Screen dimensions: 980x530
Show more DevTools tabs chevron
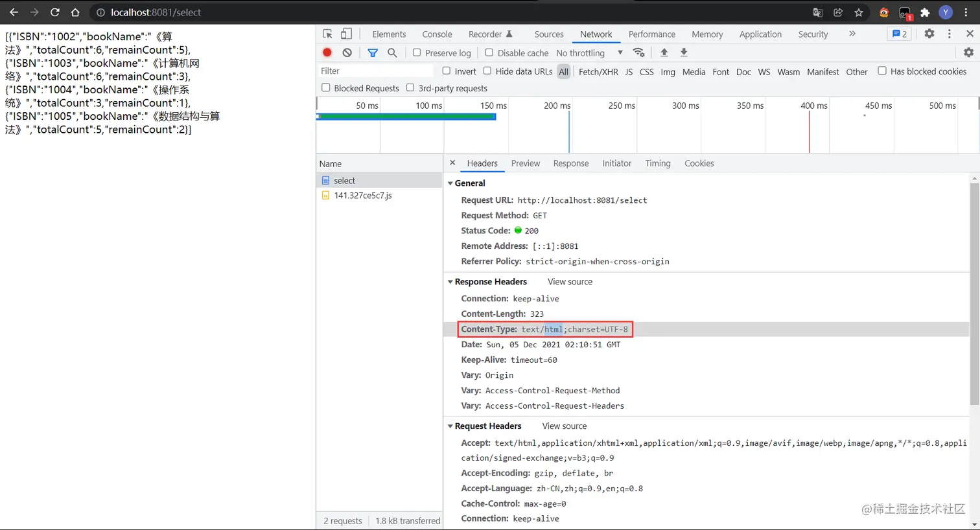(x=852, y=34)
